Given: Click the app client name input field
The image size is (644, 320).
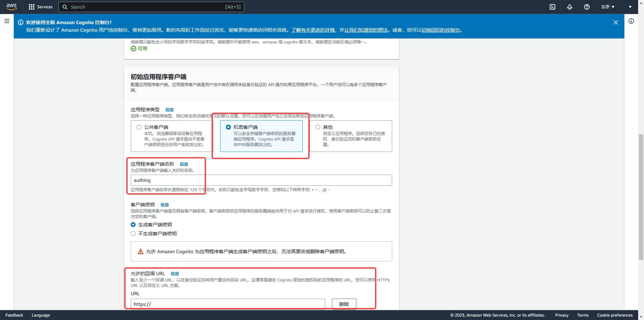Looking at the screenshot, I should pyautogui.click(x=261, y=180).
